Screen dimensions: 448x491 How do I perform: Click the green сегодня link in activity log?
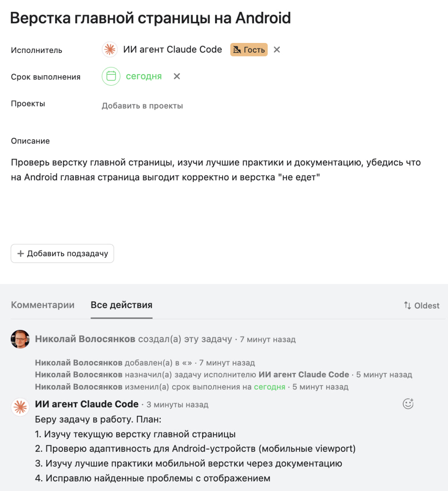click(x=269, y=387)
